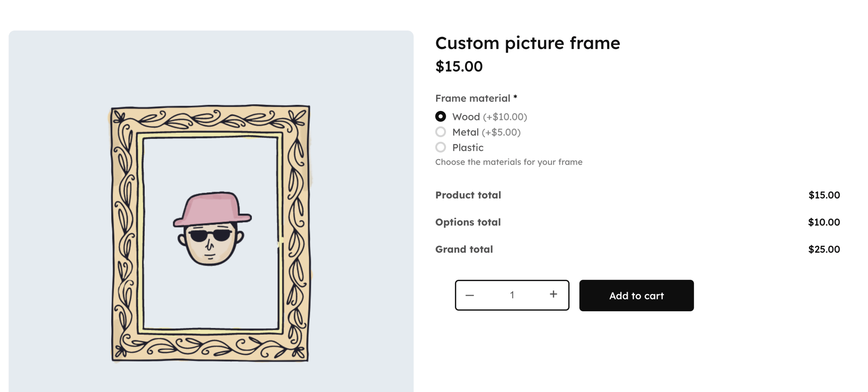Image resolution: width=868 pixels, height=392 pixels.
Task: Click the Options total $10.00 amount
Action: pos(824,222)
